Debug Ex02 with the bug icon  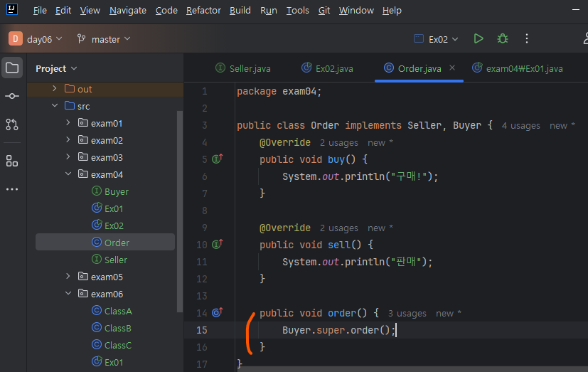point(503,39)
